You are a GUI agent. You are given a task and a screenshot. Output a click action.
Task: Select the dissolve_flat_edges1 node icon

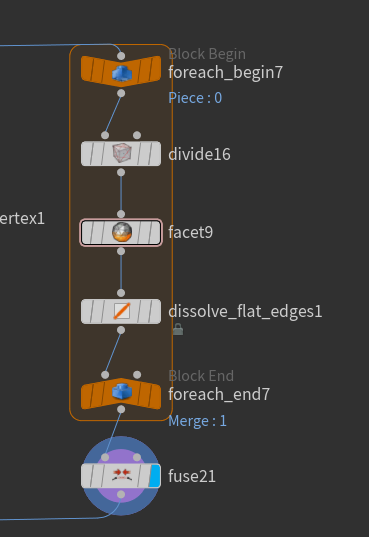click(x=122, y=311)
